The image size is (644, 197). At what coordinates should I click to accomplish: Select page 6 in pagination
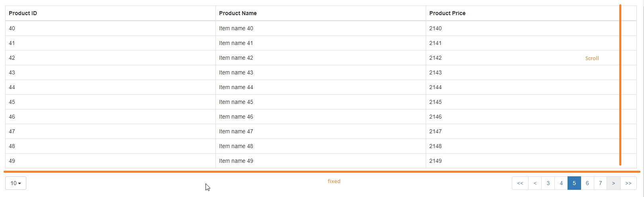tap(587, 183)
